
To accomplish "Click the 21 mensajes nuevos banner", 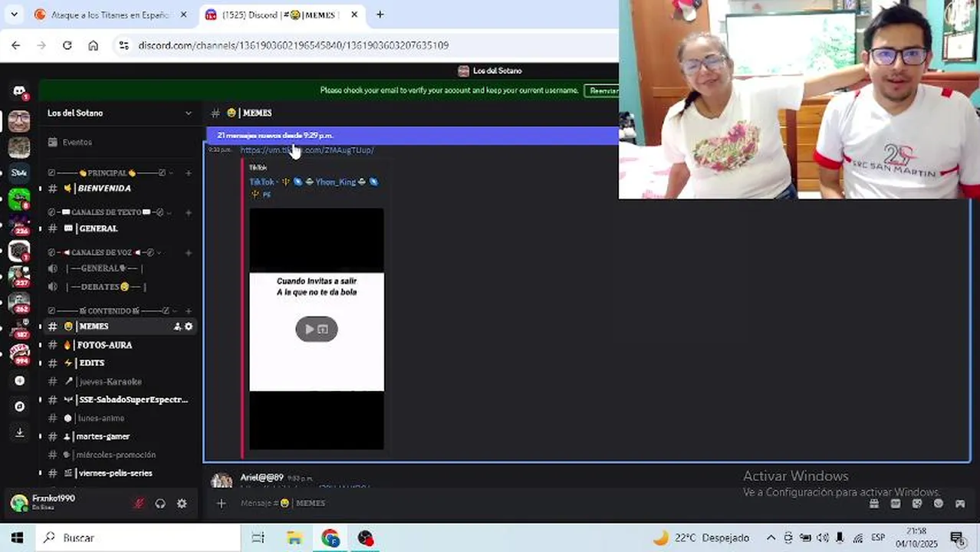I will (x=412, y=136).
